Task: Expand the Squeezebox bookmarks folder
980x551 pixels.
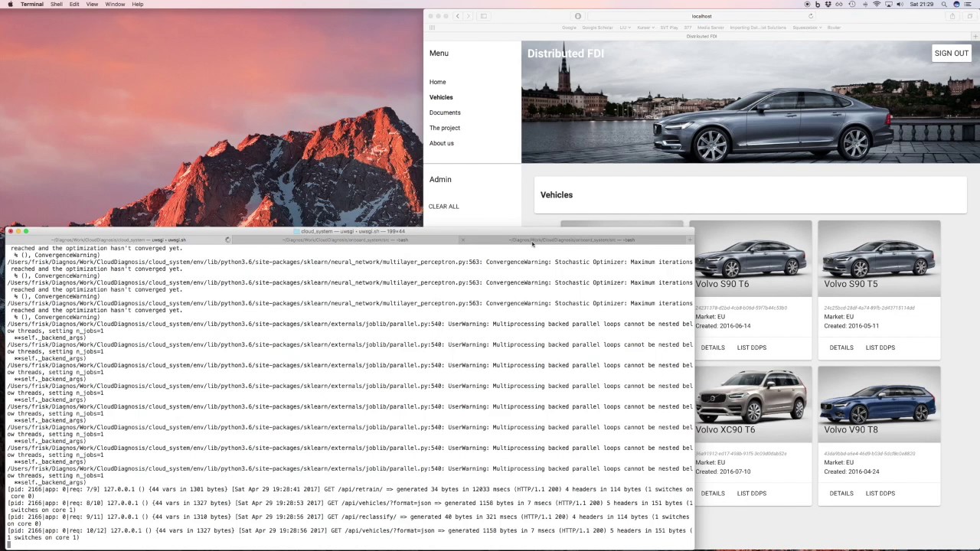Action: click(807, 28)
